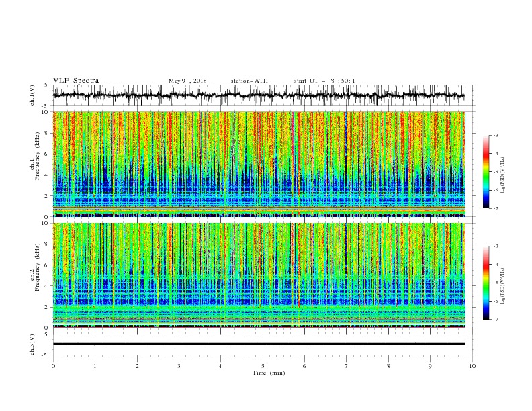This screenshot has height=411, width=532.
Task: Select the ch.2 colorbar 'log(PSD)(V²/Hz)' label
Action: [502, 286]
